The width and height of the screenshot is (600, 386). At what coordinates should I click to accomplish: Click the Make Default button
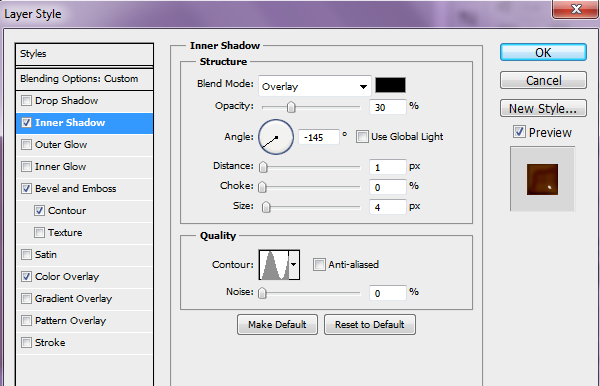coord(277,325)
